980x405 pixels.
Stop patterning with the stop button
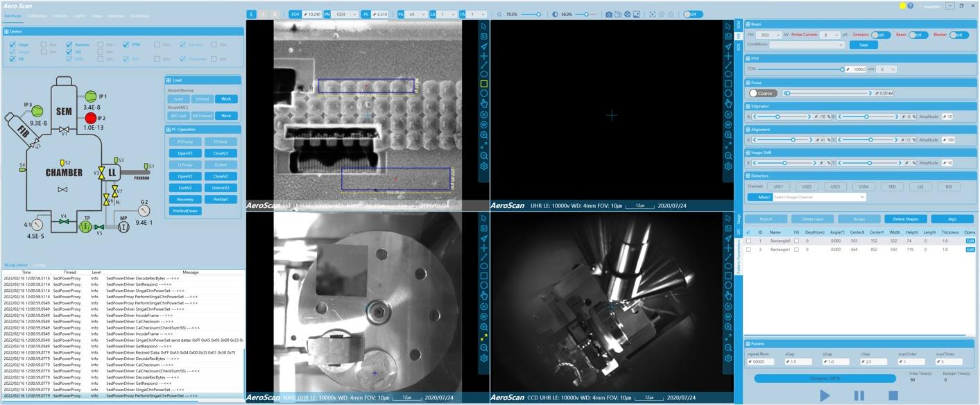893,395
